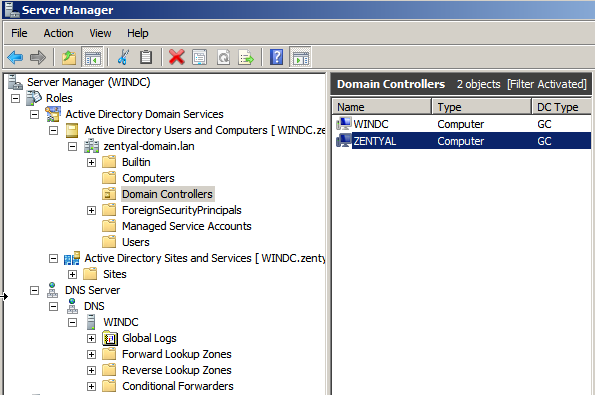This screenshot has width=595, height=395.
Task: Click the Cut scissors toolbar icon
Action: pos(123,58)
